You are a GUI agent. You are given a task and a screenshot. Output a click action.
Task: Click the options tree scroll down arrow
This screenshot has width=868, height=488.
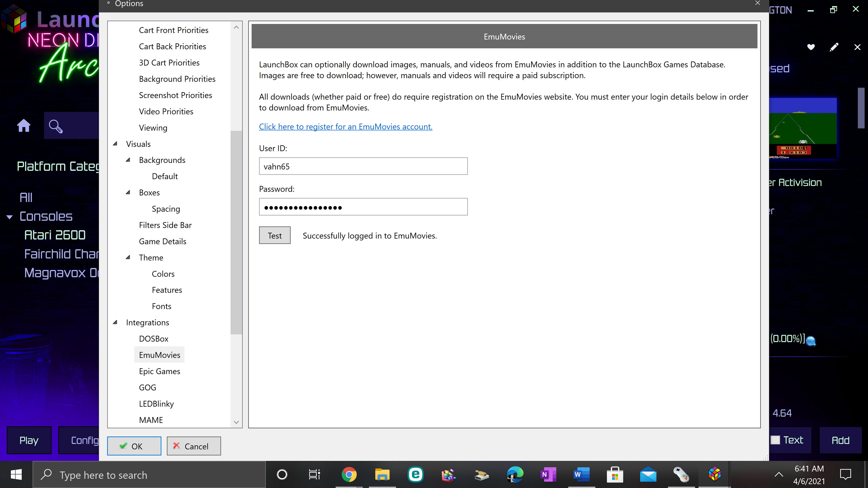(x=236, y=422)
